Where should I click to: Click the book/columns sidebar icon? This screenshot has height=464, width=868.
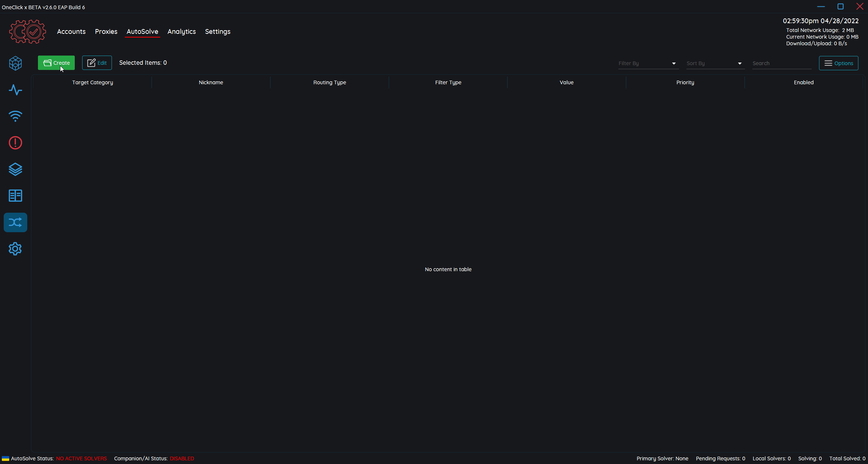[15, 196]
